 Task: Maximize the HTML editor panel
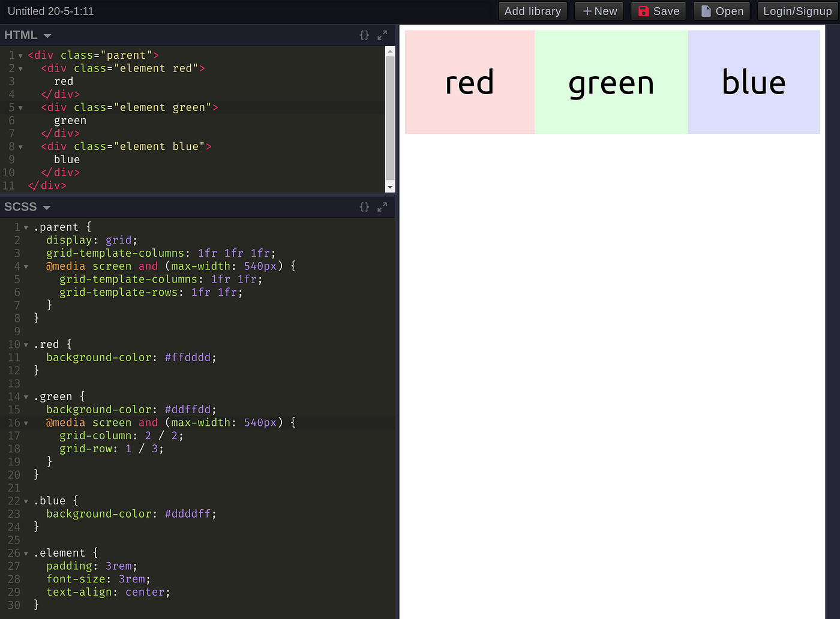pos(382,35)
